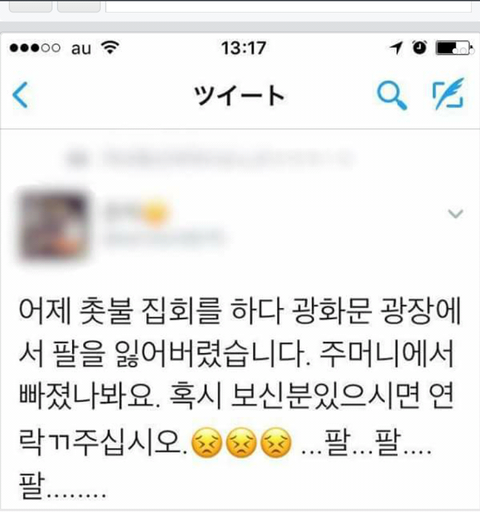Click the browser address bar at top
Viewport: 480px width, 512px height.
(289, 6)
